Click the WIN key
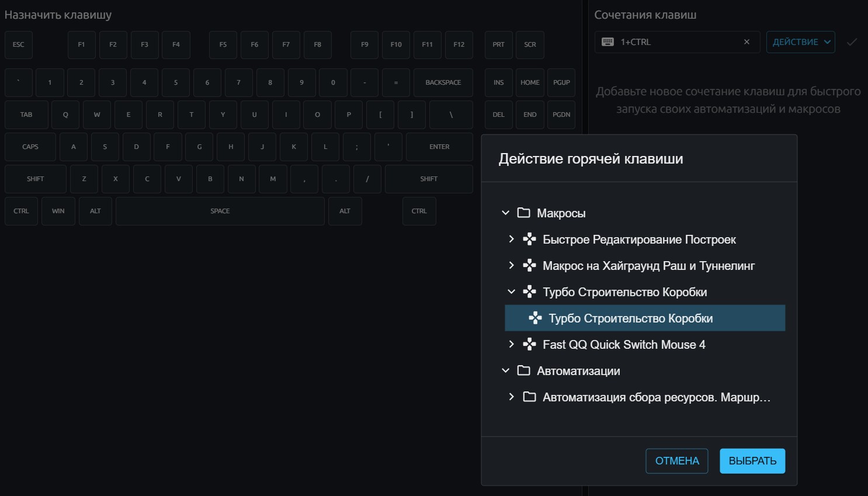 [58, 211]
